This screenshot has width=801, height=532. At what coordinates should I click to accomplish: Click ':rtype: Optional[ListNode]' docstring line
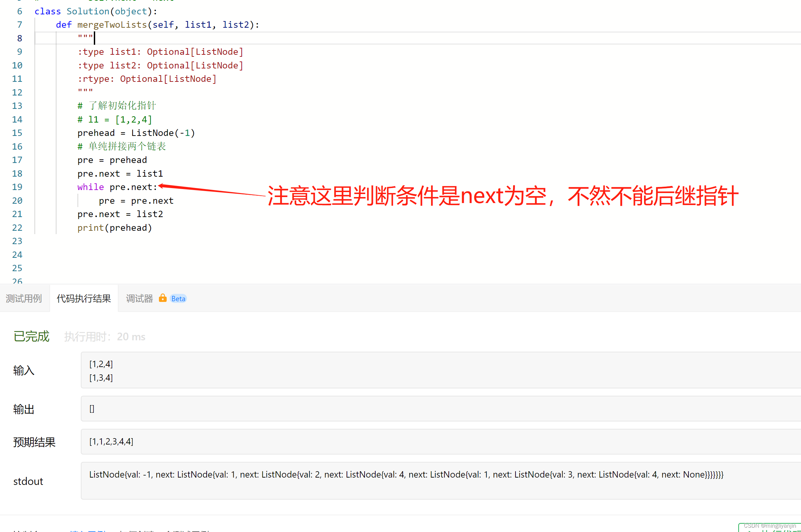point(147,79)
